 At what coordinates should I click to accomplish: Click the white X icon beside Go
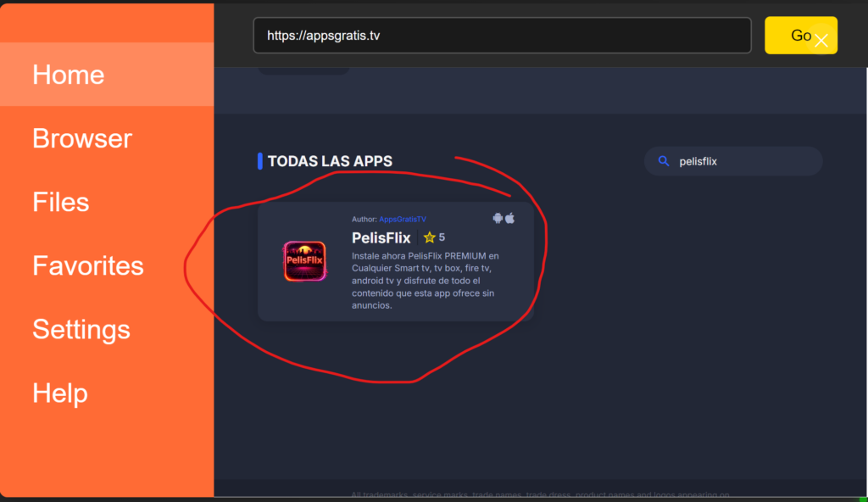[821, 40]
